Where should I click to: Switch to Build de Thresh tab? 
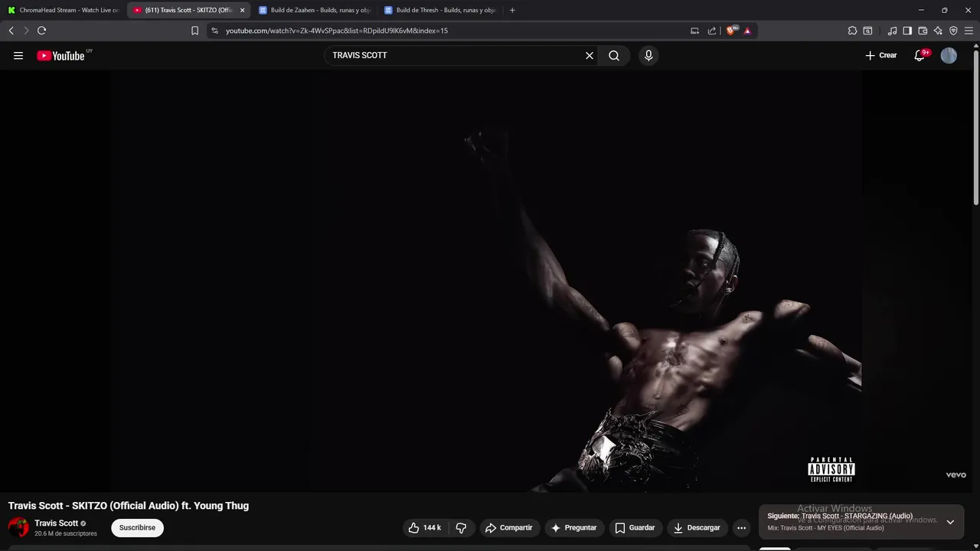tap(439, 10)
